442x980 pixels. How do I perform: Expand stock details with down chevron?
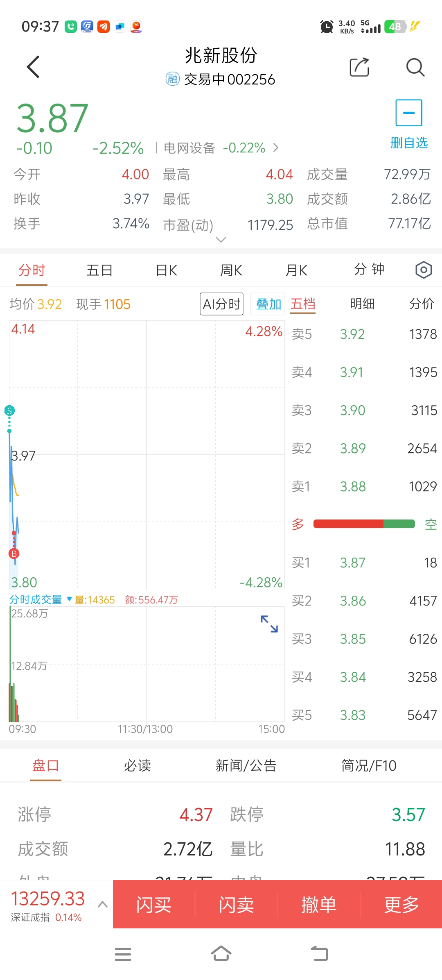pos(221,240)
